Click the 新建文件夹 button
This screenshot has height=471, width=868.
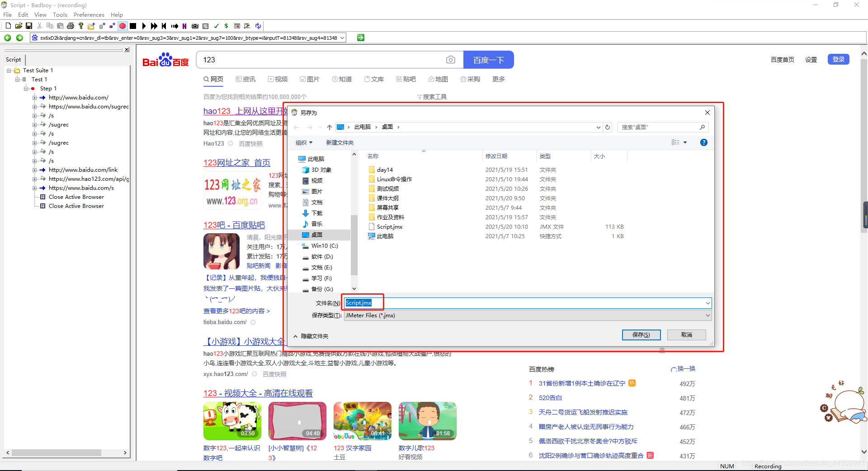pos(340,142)
